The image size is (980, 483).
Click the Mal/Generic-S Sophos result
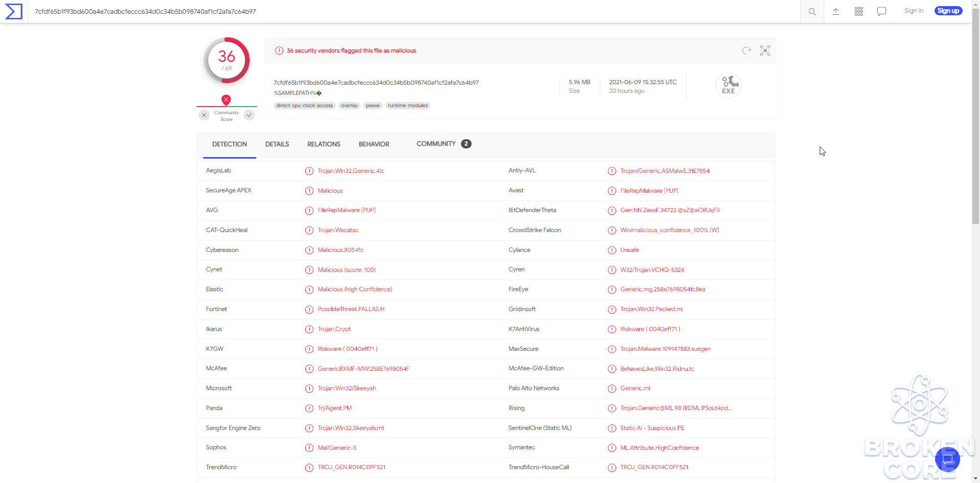pyautogui.click(x=337, y=448)
